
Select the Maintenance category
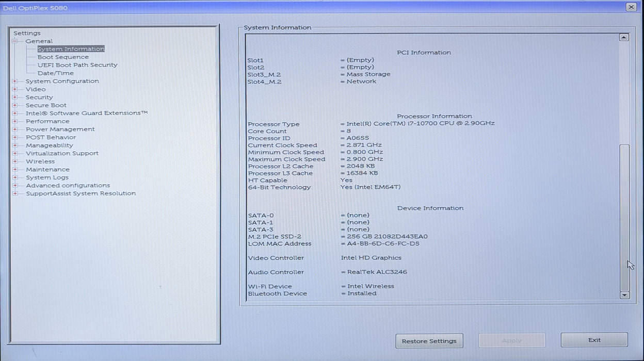[47, 169]
